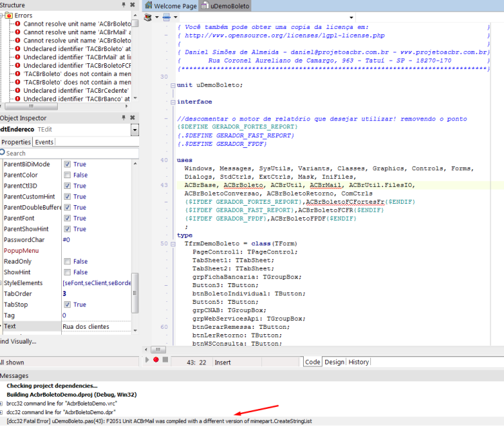Select the first 'Cannot resolve unit name' error

click(x=77, y=24)
